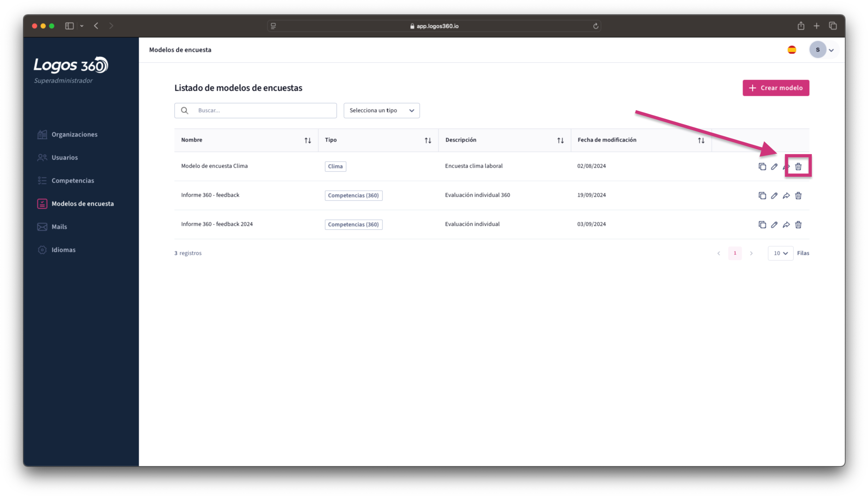Screen dimensions: 868x496
Task: Reload the page in Safari
Action: coord(595,26)
